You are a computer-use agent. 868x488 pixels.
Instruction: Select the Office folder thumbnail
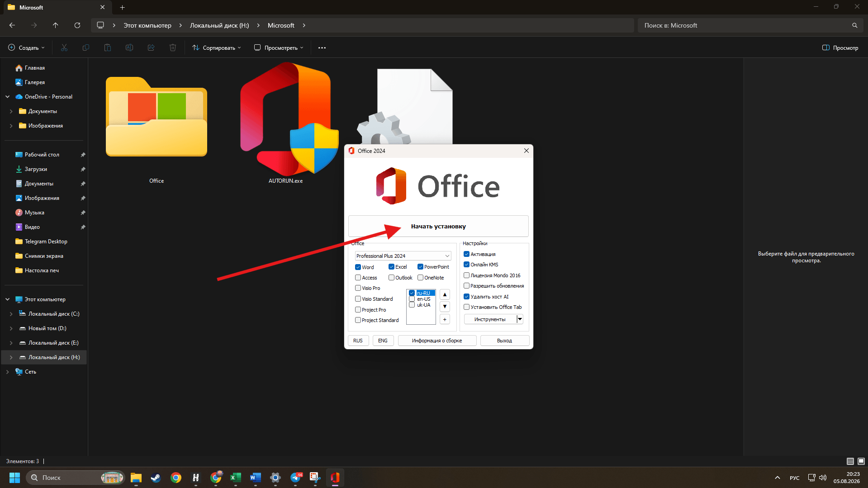(x=157, y=117)
